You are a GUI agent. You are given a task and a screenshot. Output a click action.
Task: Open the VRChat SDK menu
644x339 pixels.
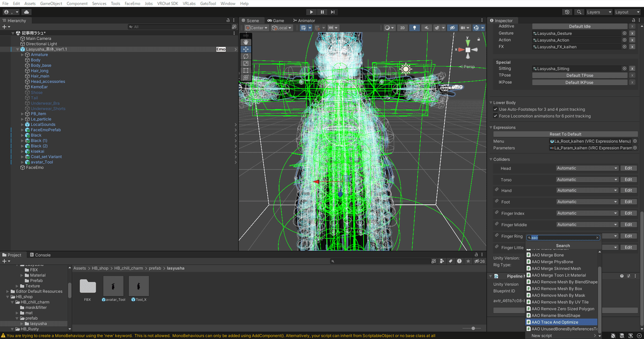click(x=168, y=3)
